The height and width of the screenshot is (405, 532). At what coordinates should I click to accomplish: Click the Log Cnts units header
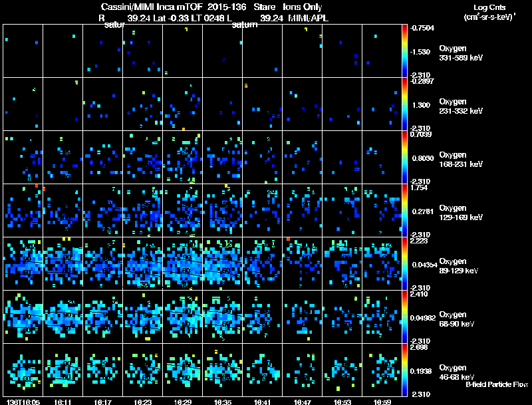[x=489, y=12]
